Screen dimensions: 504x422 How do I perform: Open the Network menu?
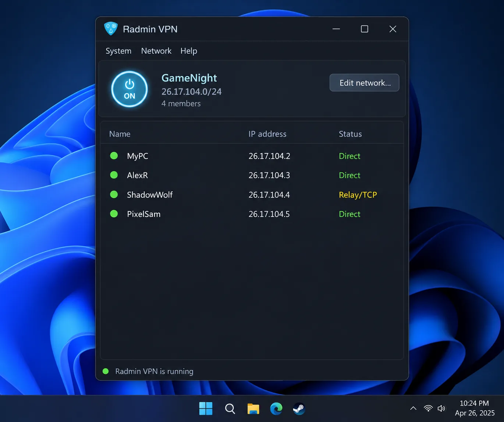point(156,51)
